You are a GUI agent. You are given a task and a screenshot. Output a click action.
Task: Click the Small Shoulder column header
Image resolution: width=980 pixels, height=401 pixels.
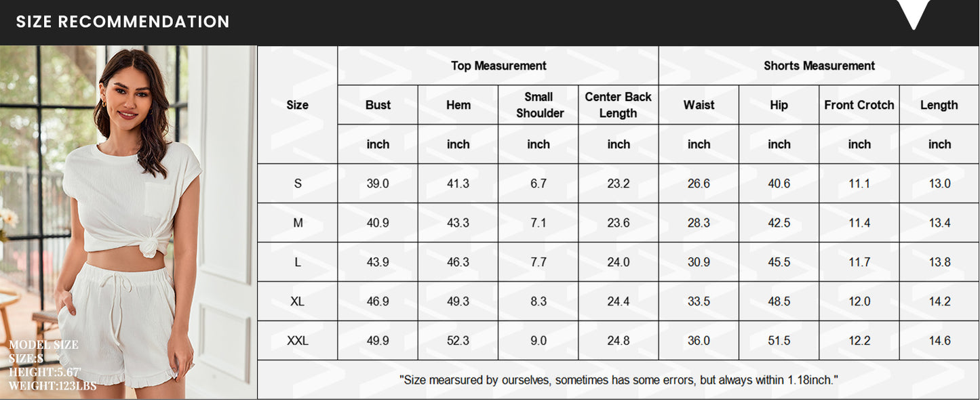[538, 105]
